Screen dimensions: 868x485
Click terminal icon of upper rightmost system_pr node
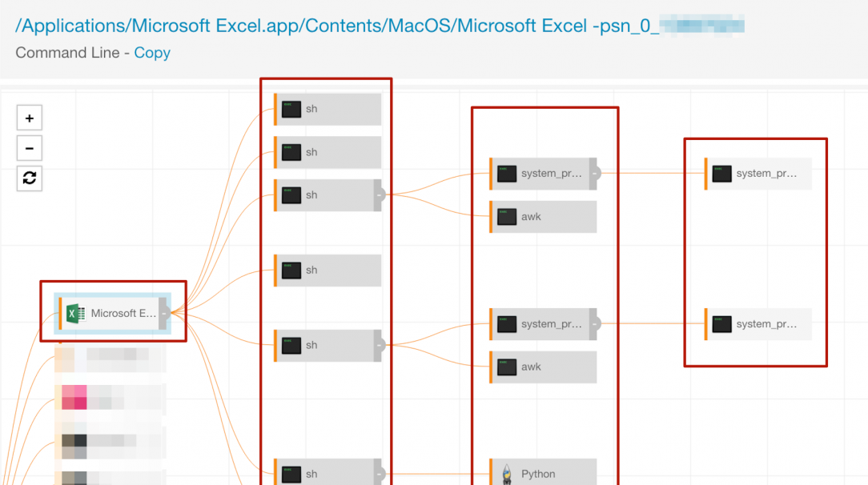coord(722,174)
